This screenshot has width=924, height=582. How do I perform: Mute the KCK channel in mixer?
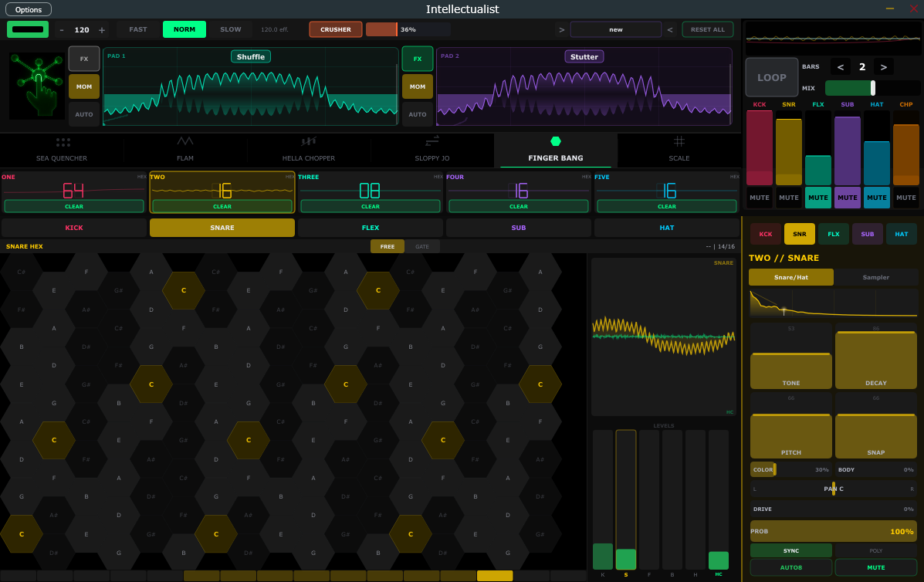coord(759,198)
